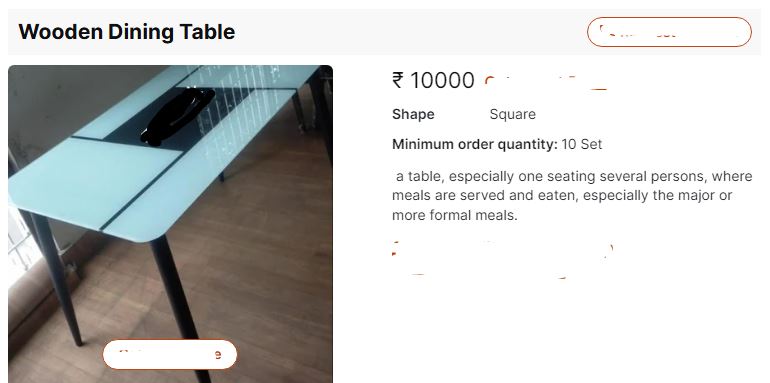
Task: Click the outlined pill button in the header
Action: click(x=669, y=32)
